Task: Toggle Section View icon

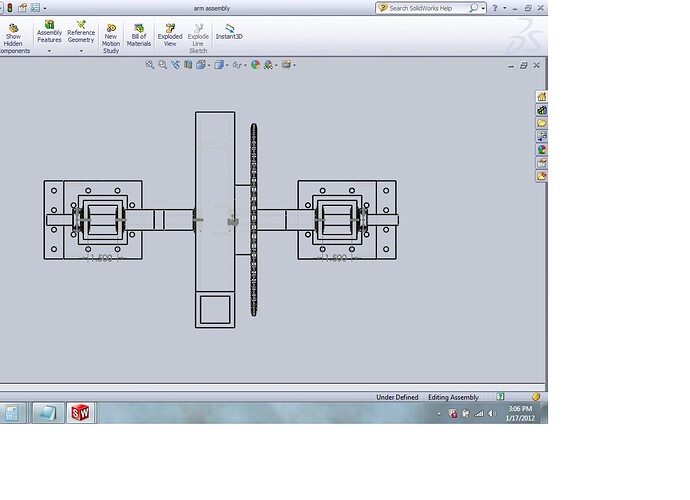Action: [188, 65]
